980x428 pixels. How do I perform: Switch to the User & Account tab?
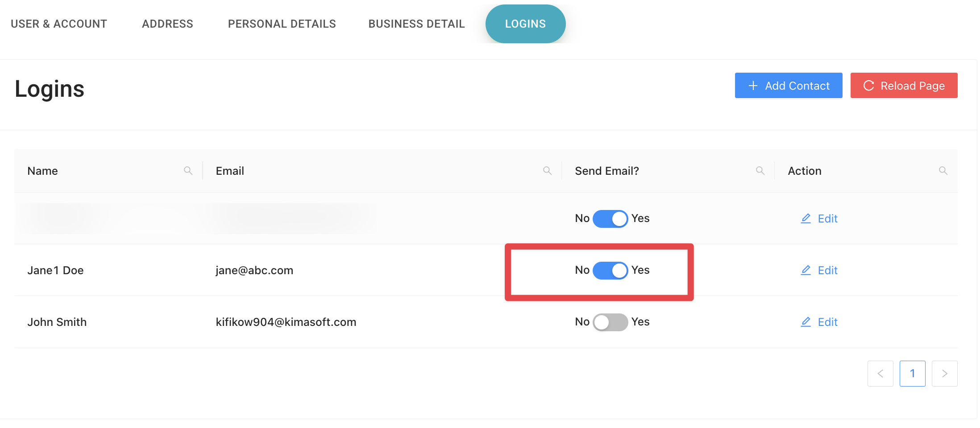(x=59, y=24)
